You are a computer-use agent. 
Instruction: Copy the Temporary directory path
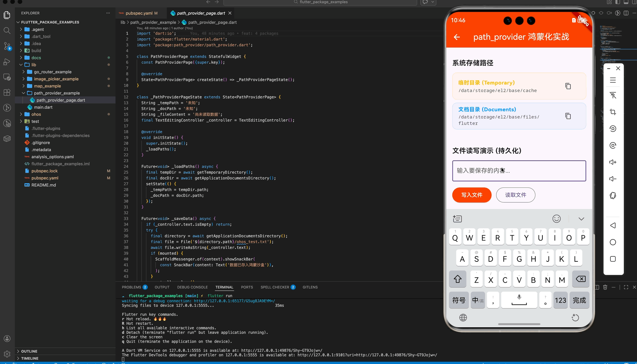(x=568, y=86)
